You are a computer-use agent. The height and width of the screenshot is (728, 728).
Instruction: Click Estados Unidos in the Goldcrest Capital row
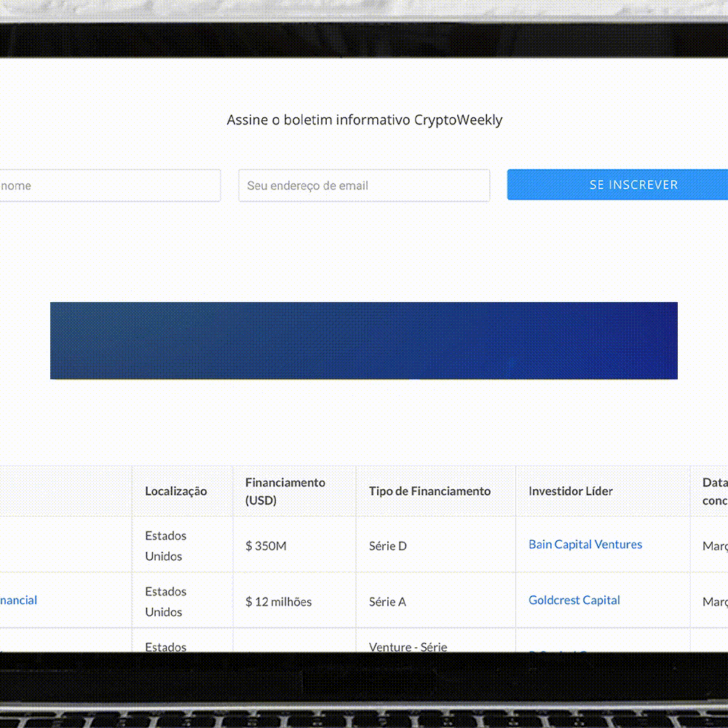coord(165,602)
